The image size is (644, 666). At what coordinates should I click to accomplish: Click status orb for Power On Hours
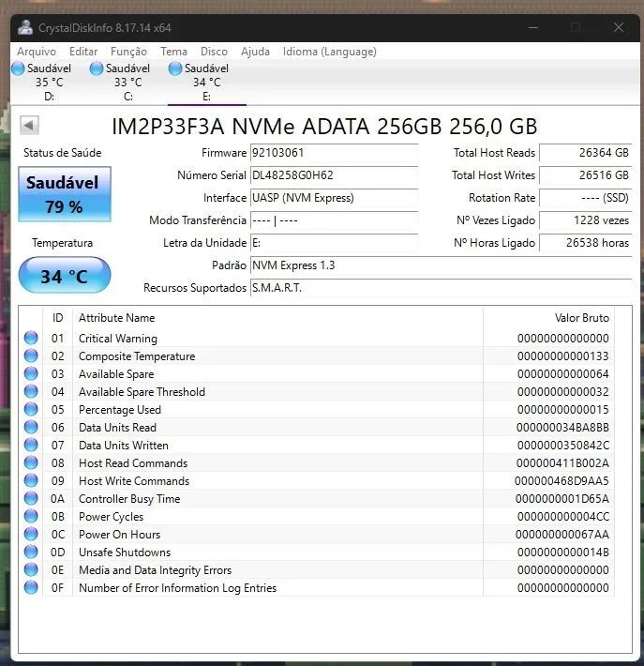pos(31,535)
